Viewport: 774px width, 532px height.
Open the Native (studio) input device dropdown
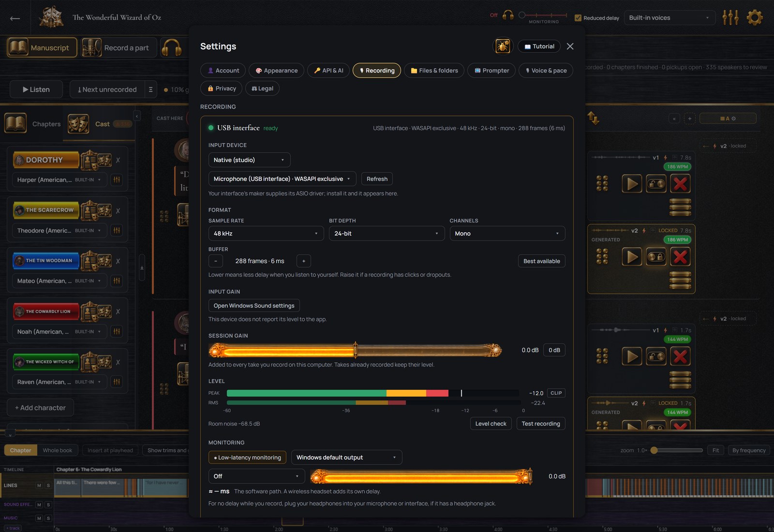(x=250, y=160)
